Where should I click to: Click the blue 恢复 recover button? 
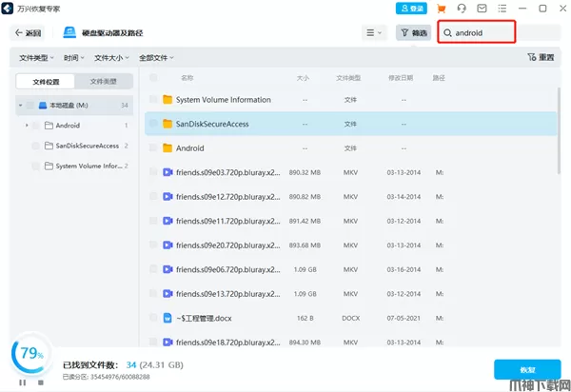[526, 369]
